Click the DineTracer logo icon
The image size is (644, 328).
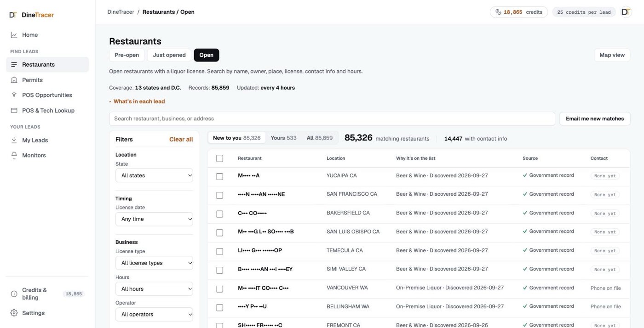tap(13, 15)
